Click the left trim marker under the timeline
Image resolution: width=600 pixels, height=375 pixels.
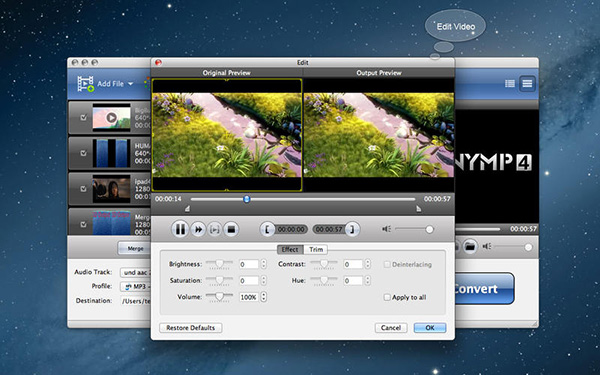pyautogui.click(x=187, y=209)
